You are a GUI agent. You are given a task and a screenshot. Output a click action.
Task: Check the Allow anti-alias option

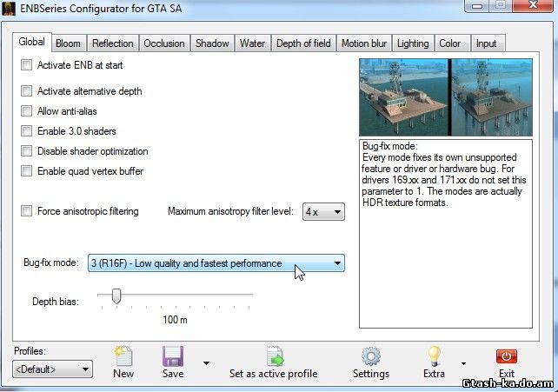(26, 111)
